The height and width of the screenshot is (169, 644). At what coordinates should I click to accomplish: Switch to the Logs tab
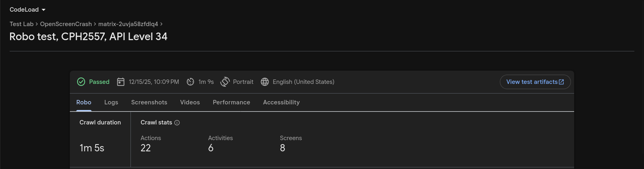(111, 102)
